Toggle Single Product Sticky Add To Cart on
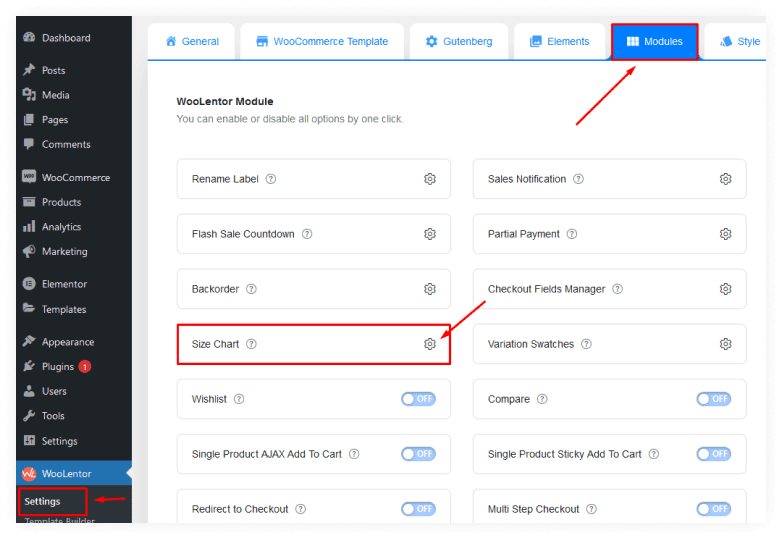This screenshot has width=782, height=539. click(714, 454)
